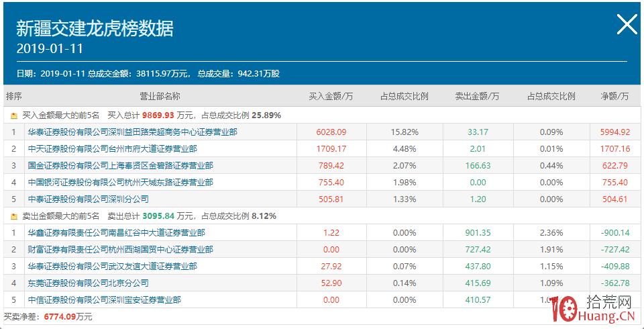Select percentage cell 2.07%

(x=405, y=166)
